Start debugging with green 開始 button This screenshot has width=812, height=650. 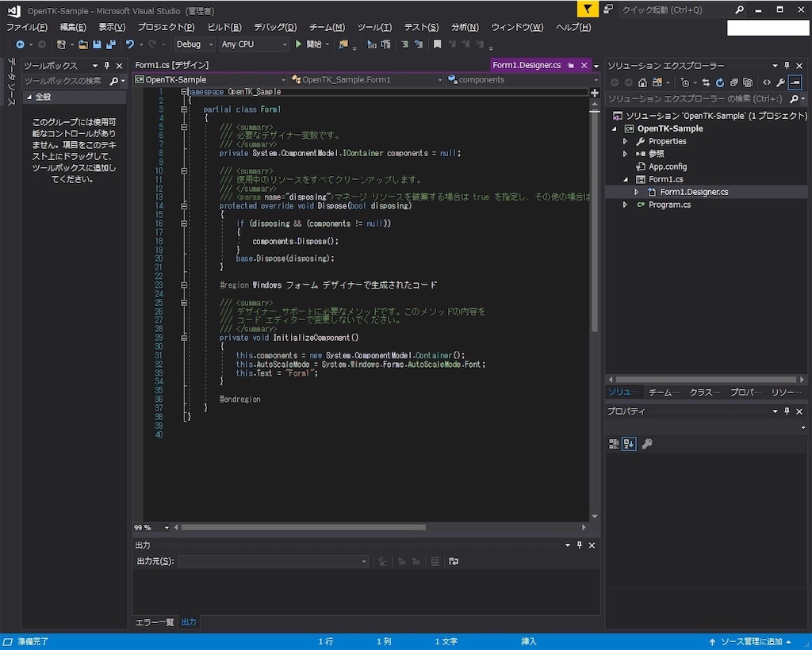tap(309, 44)
